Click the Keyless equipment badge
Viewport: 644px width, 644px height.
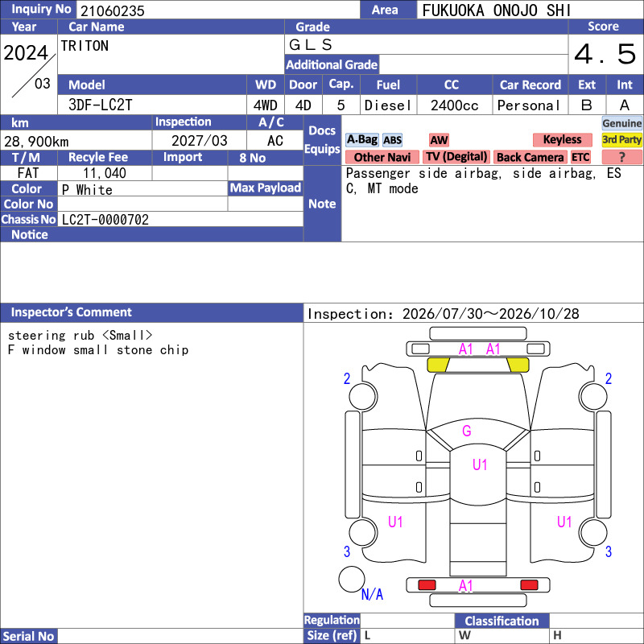562,139
